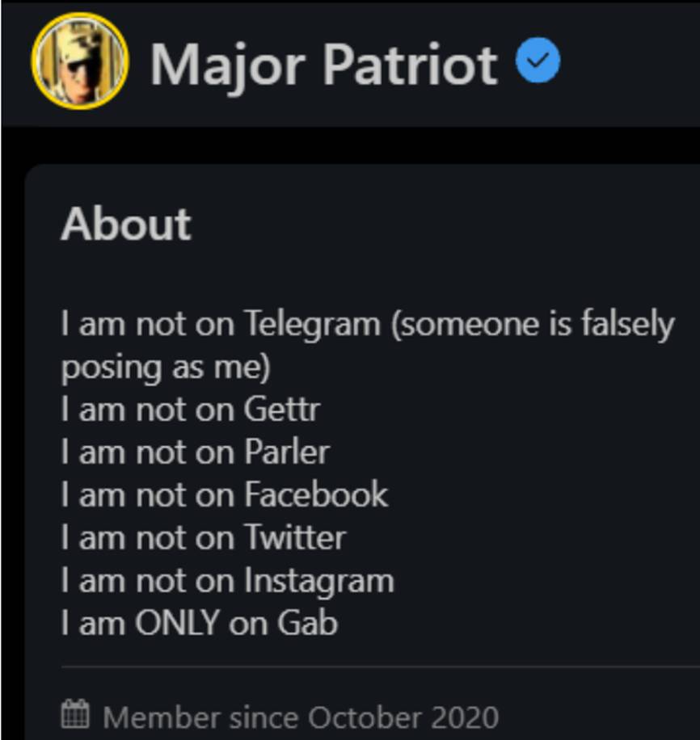Image resolution: width=700 pixels, height=740 pixels.
Task: Click the About section heading
Action: (x=126, y=224)
